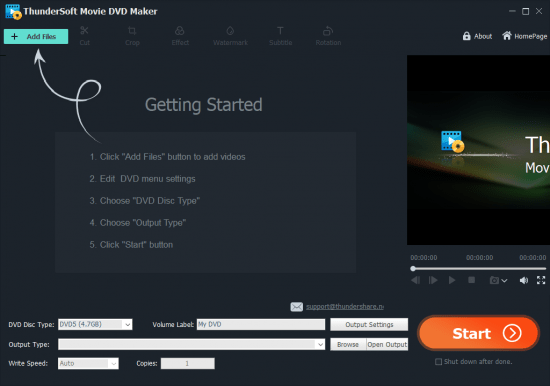Open the Watermark tool

coord(230,36)
